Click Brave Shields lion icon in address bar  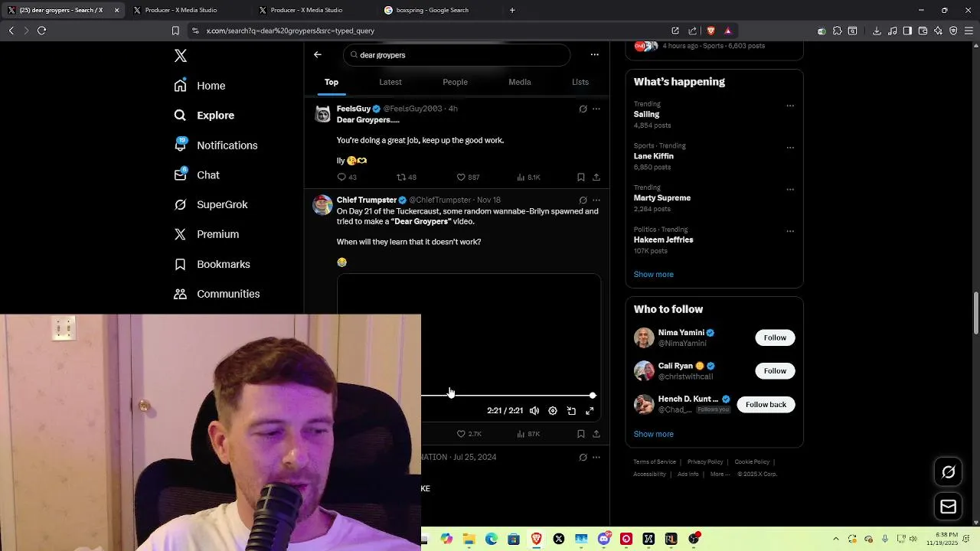tap(710, 31)
